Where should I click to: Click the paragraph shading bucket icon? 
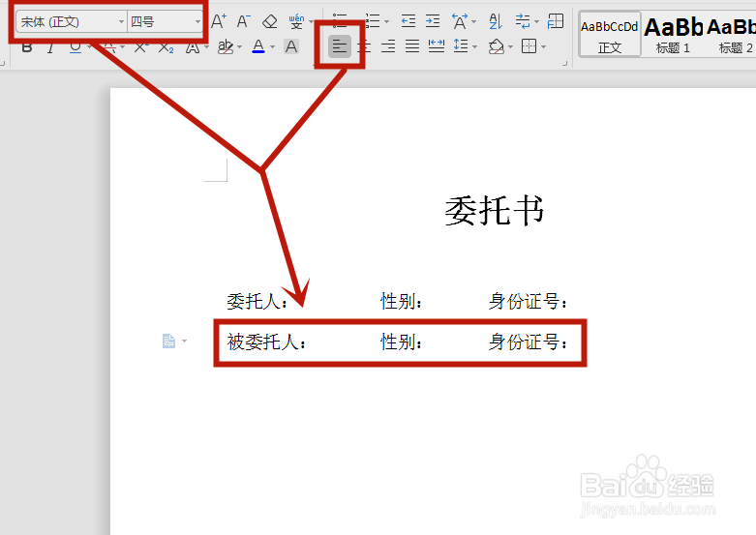click(497, 46)
